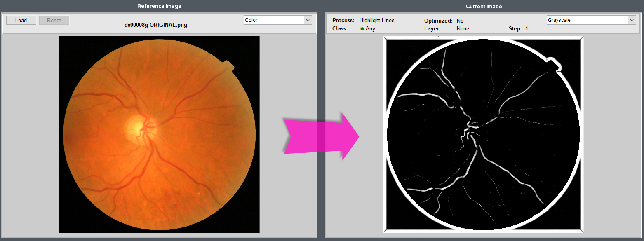Image resolution: width=644 pixels, height=241 pixels.
Task: Click the Layer value None
Action: point(463,29)
